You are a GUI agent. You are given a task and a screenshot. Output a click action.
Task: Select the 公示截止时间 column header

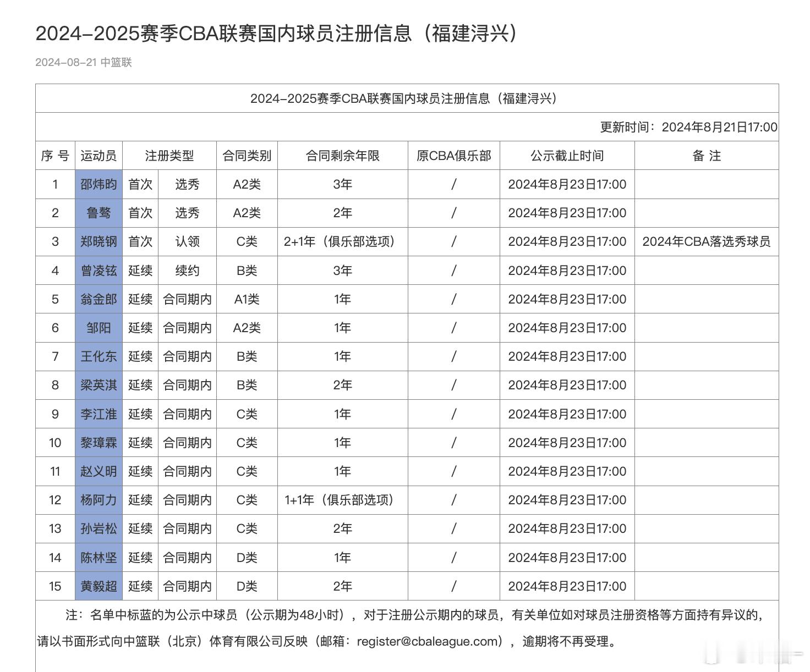567,156
